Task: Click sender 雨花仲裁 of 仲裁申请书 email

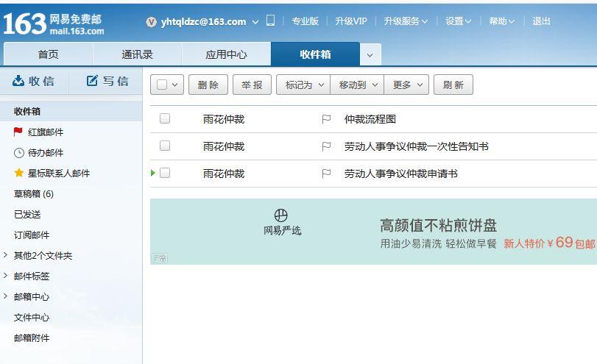Action: 224,174
